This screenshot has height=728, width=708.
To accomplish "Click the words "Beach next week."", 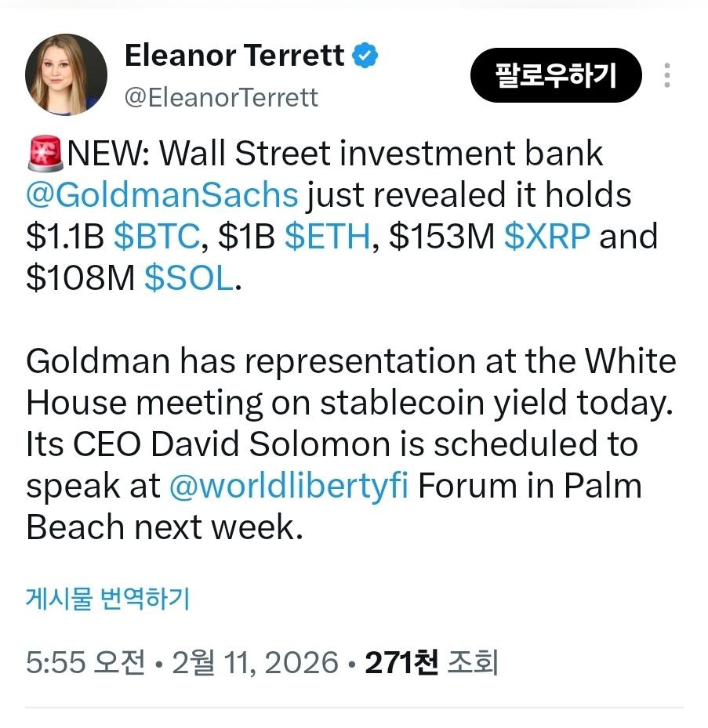I will [x=164, y=527].
